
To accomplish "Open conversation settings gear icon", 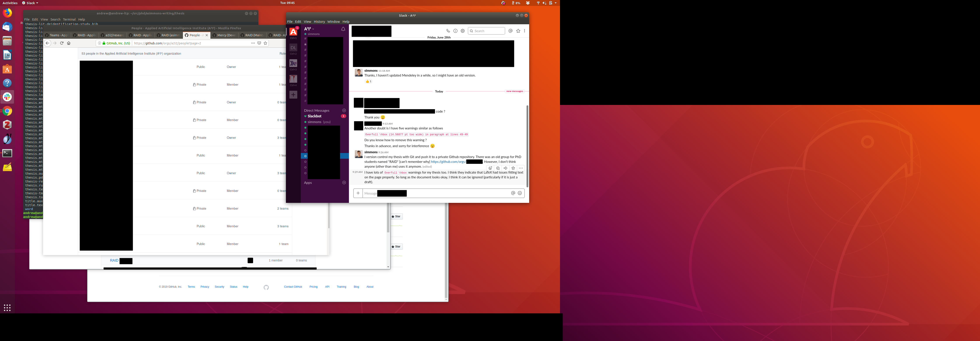I will (463, 31).
